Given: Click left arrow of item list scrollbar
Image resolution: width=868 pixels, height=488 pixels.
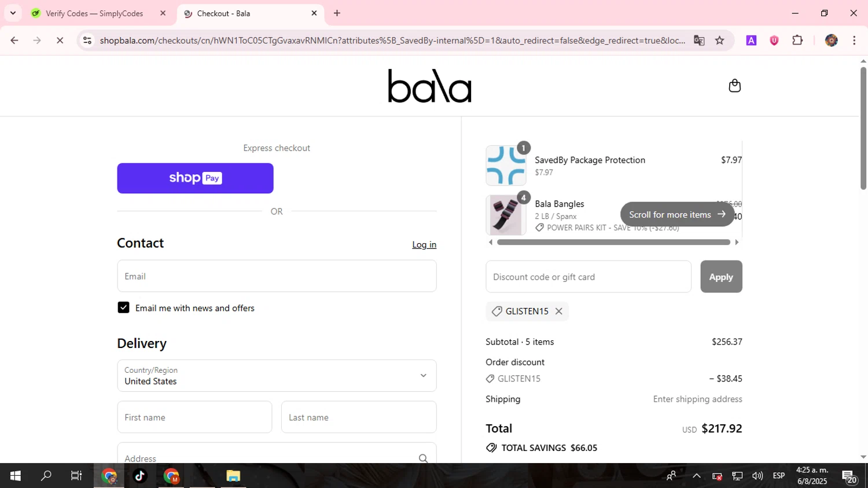Looking at the screenshot, I should [491, 242].
